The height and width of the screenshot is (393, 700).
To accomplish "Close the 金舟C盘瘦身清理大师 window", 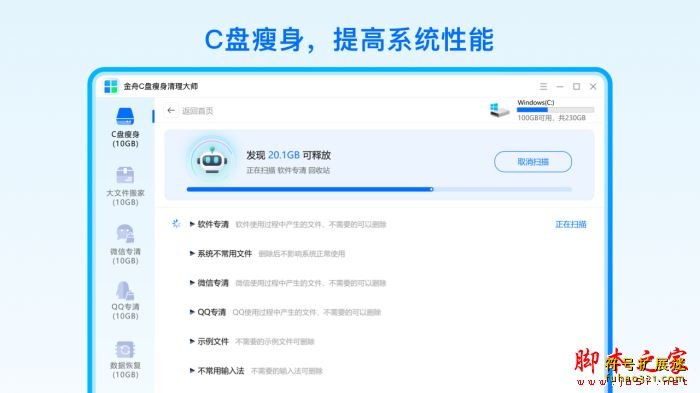I will [593, 86].
